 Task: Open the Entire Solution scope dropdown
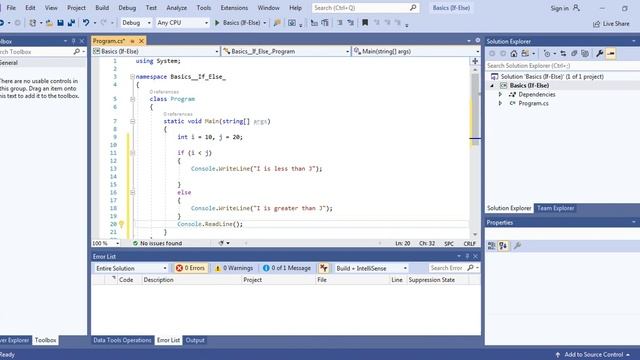coord(131,268)
